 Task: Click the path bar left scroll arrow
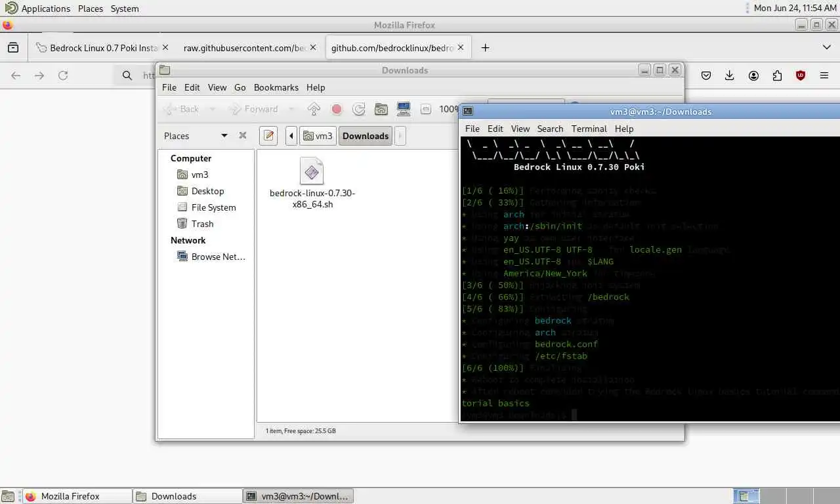pos(291,136)
